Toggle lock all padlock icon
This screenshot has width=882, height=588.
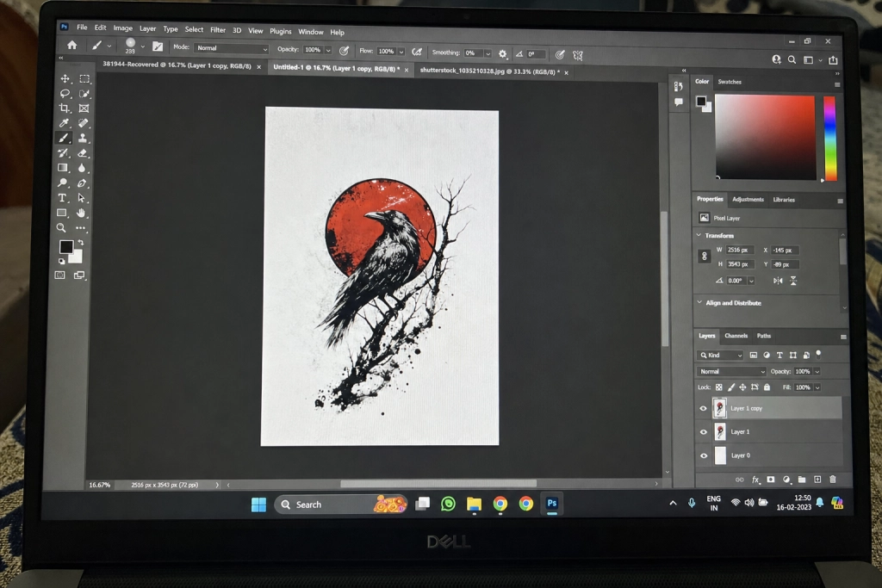(767, 387)
